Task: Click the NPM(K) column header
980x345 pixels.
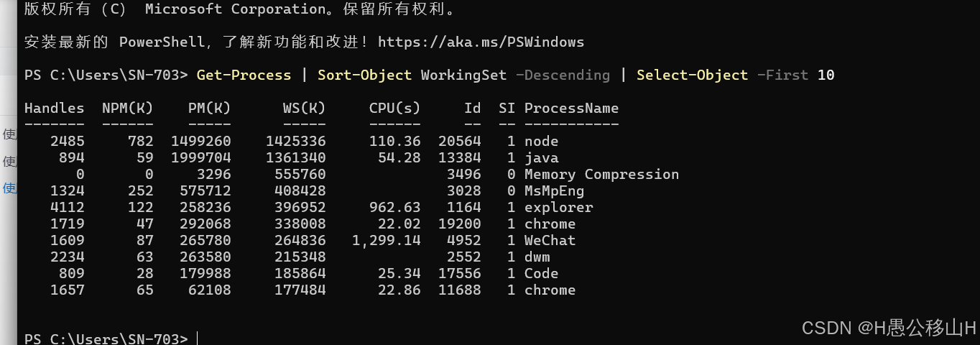Action: [128, 108]
